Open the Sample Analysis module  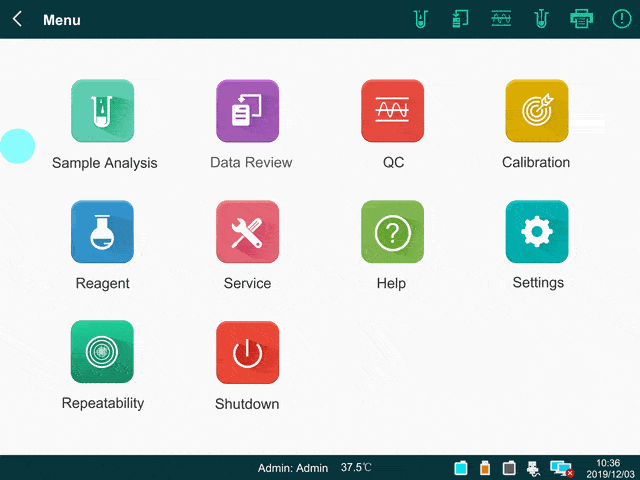pyautogui.click(x=102, y=111)
